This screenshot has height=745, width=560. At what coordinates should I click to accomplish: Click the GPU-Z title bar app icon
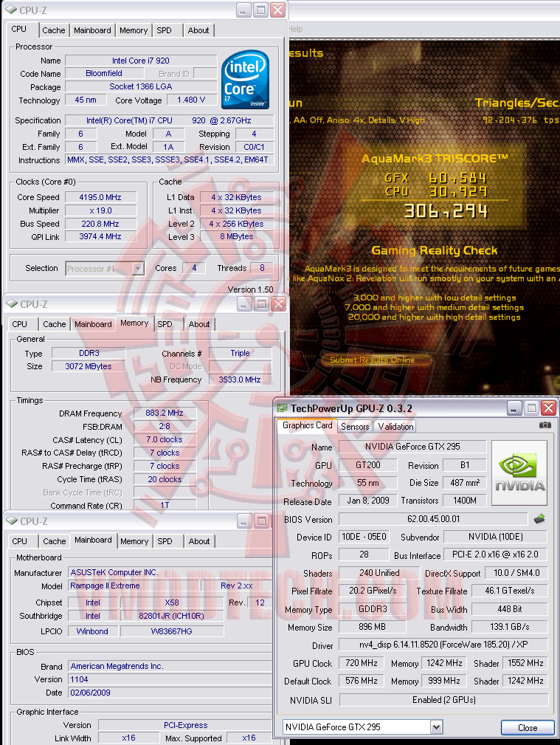click(x=283, y=408)
